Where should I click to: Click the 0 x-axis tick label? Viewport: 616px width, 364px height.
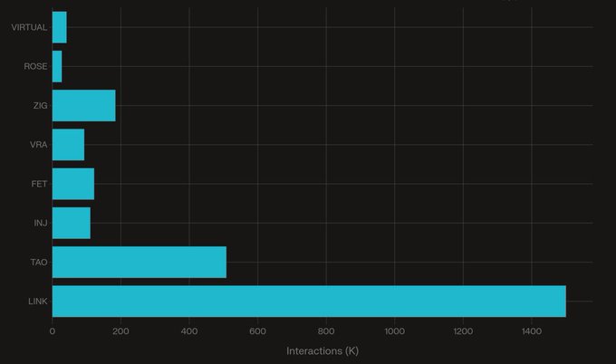[x=53, y=331]
